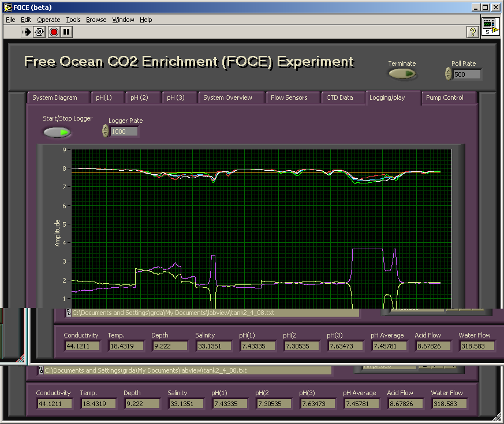Image resolution: width=504 pixels, height=424 pixels.
Task: Click lower pH Average value 7.45781
Action: 362,404
